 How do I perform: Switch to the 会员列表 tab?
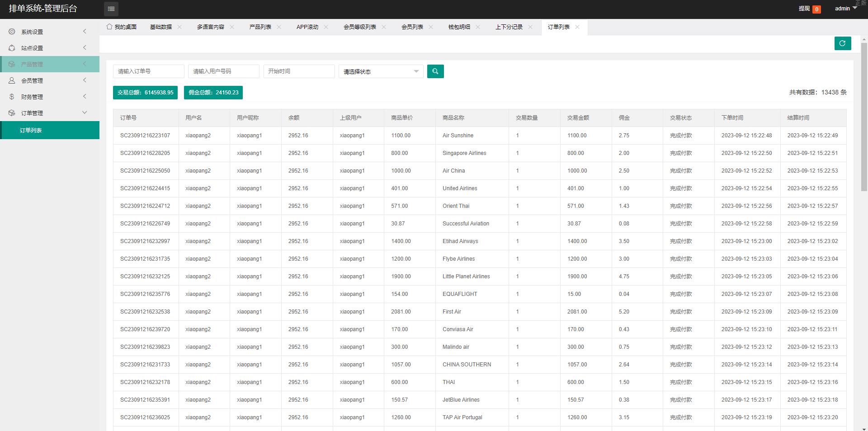[412, 27]
